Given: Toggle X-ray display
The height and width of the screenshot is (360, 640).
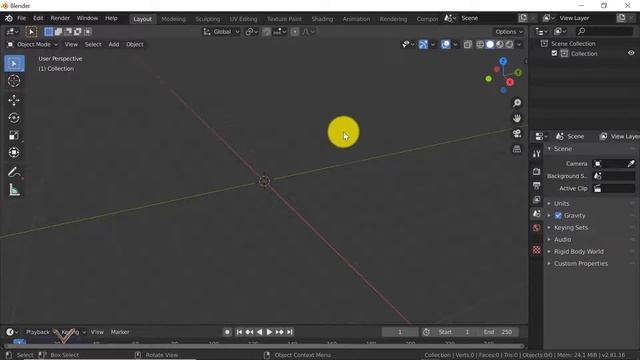Looking at the screenshot, I should [x=467, y=44].
